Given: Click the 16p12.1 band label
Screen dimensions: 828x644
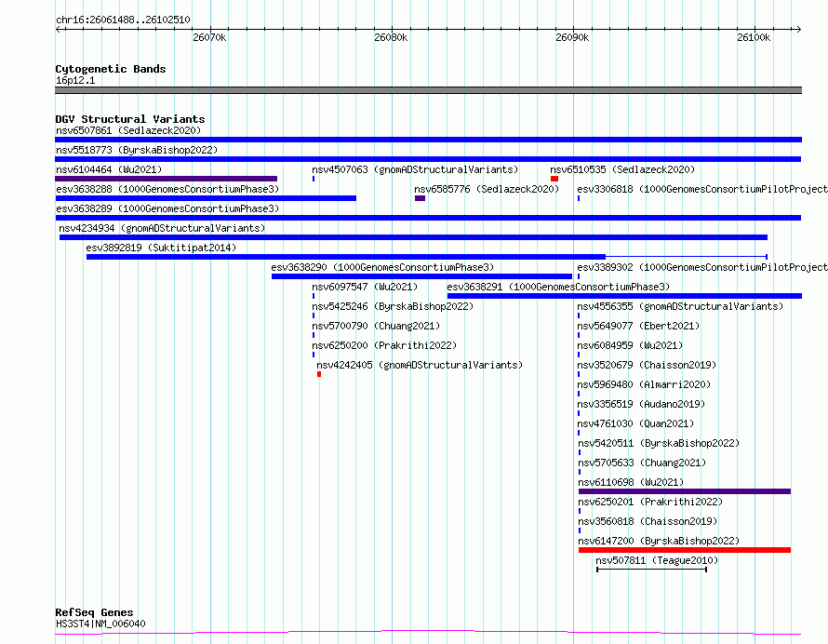Looking at the screenshot, I should pyautogui.click(x=75, y=80).
